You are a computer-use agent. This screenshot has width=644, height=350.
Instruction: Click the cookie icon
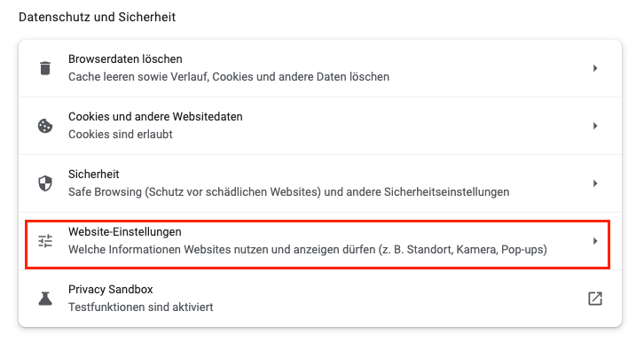pyautogui.click(x=45, y=126)
